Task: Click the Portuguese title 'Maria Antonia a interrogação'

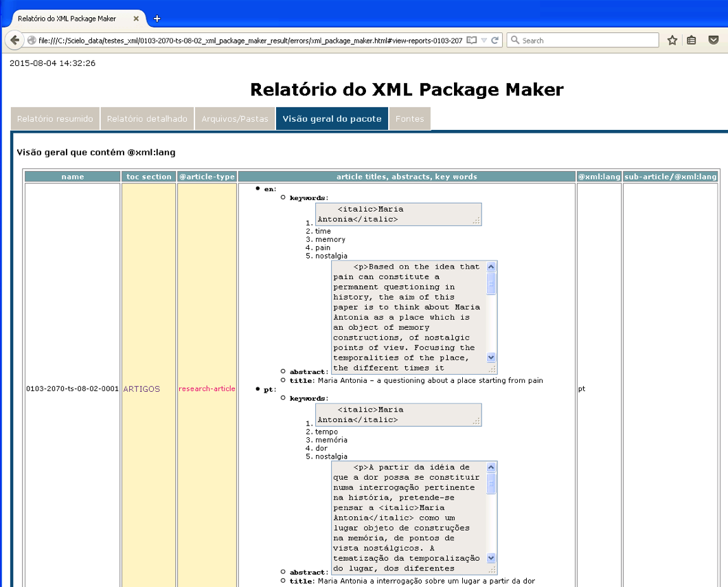Action: [x=426, y=581]
